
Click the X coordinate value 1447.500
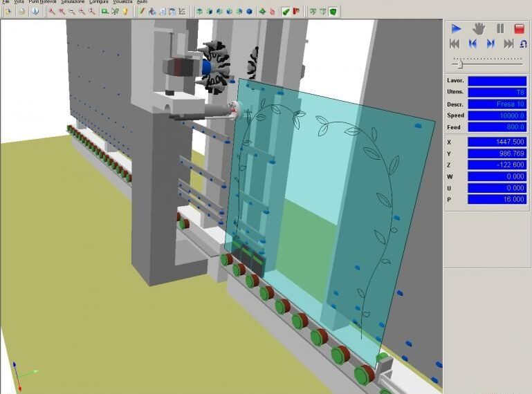pyautogui.click(x=497, y=142)
